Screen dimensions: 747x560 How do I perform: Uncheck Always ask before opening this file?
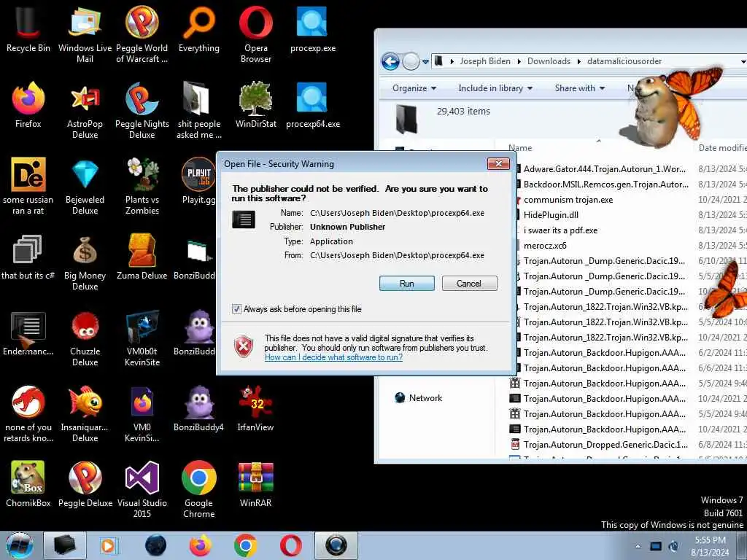coord(236,309)
